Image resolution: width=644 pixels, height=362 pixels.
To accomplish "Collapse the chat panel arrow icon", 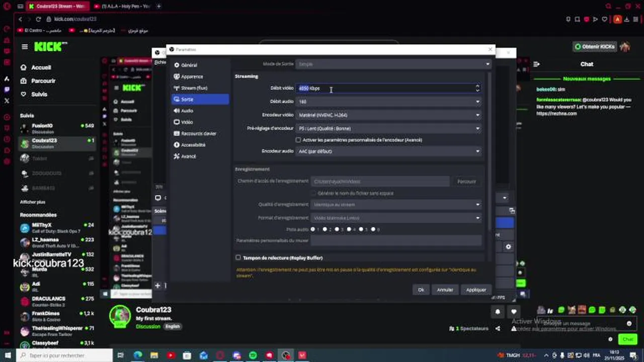I will pos(537,64).
